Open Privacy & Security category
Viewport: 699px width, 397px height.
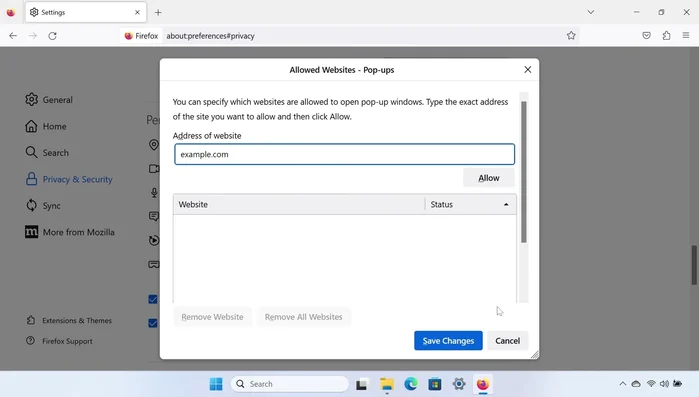69,179
